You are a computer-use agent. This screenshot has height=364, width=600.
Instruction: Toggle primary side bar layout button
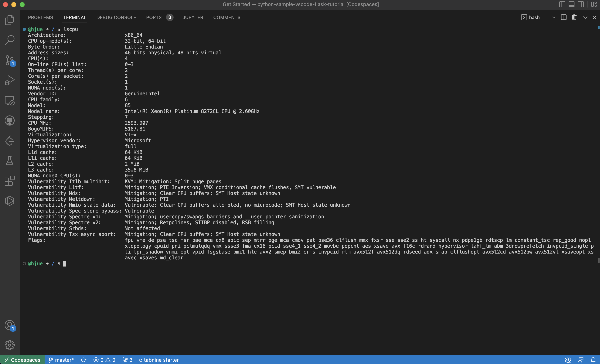(562, 4)
